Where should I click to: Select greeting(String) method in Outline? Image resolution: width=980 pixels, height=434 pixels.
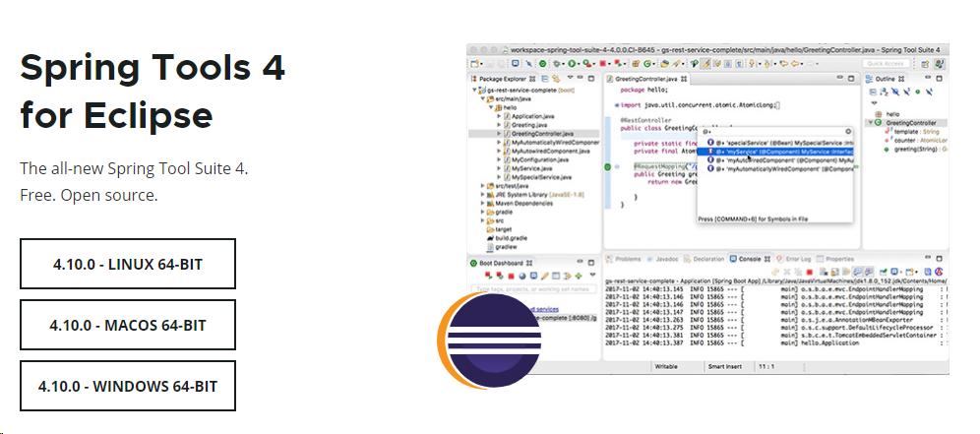pyautogui.click(x=916, y=150)
